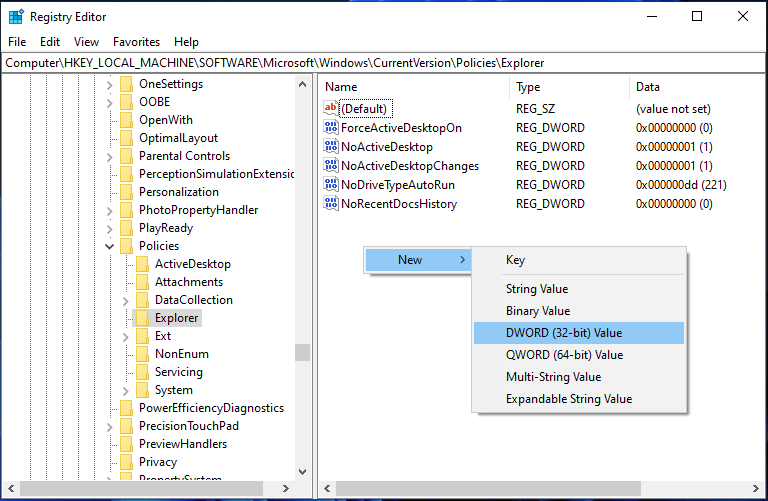This screenshot has width=768, height=501.
Task: Select the PreviewHandlers key
Action: (183, 444)
